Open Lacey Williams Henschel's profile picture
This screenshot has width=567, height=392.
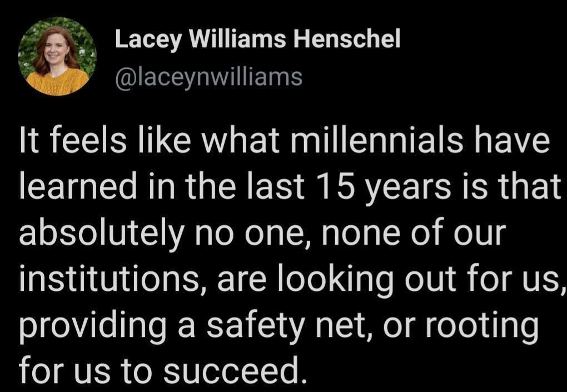click(x=57, y=57)
